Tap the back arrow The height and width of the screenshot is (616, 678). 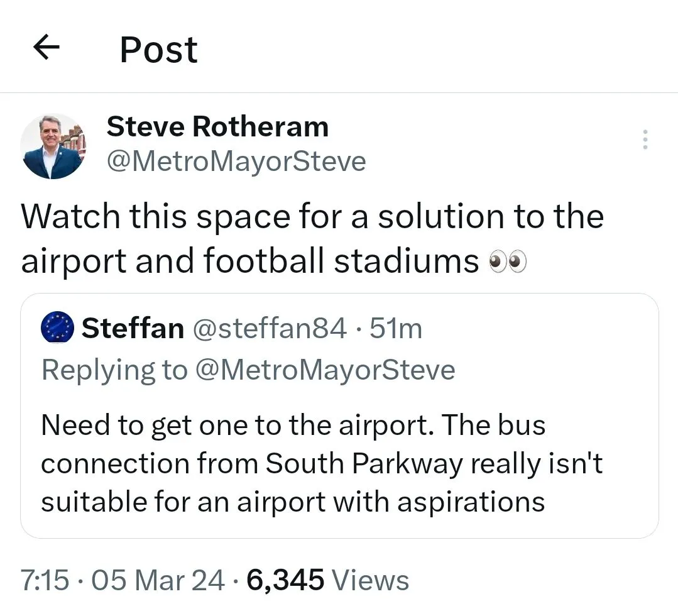click(x=46, y=48)
